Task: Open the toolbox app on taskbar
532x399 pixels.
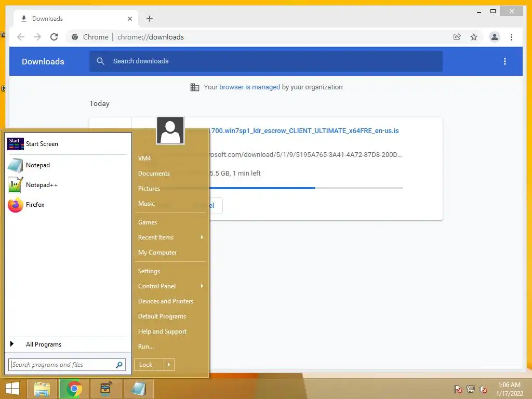Action: point(107,389)
